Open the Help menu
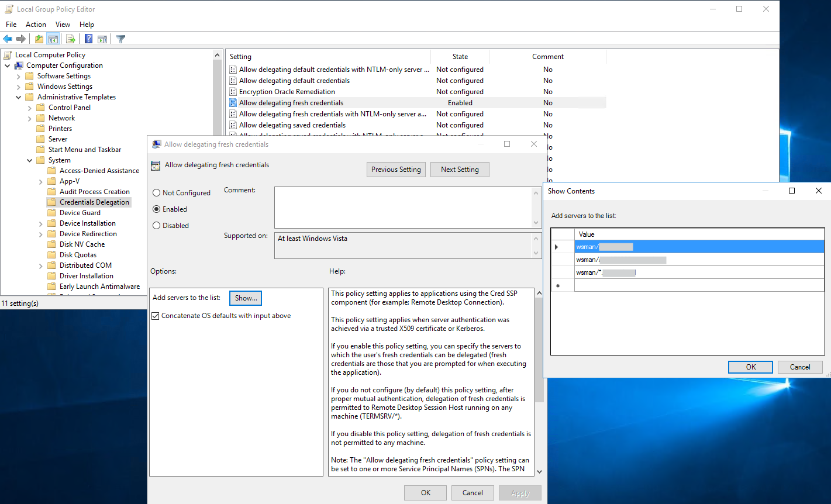Image resolution: width=831 pixels, height=504 pixels. coord(87,25)
